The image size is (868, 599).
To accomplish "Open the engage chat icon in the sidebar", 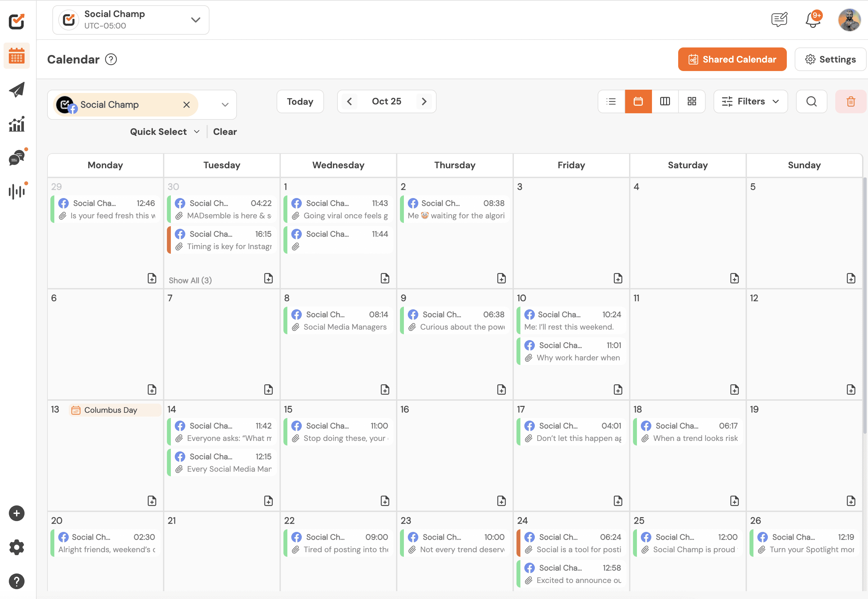I will tap(15, 158).
